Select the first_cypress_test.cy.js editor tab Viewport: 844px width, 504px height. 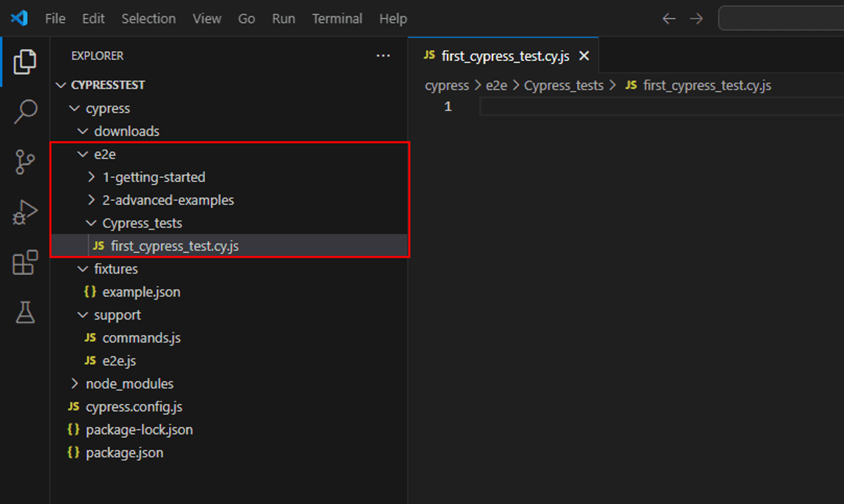pos(503,56)
